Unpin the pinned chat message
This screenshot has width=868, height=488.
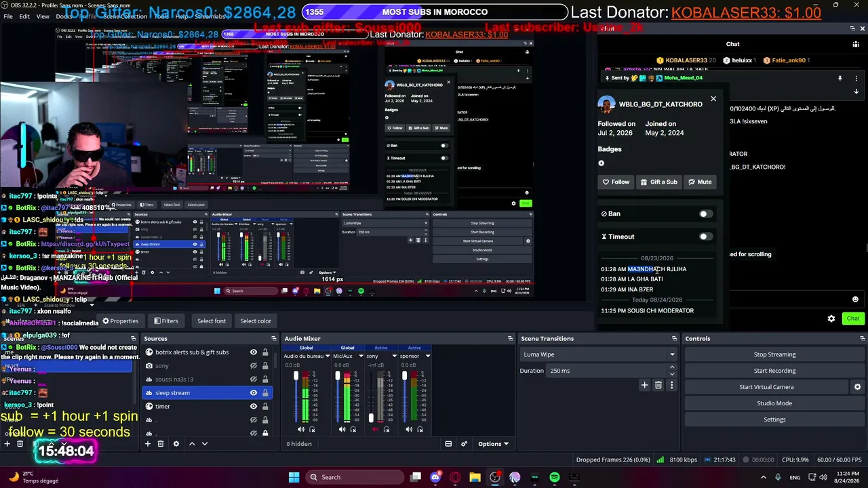840,78
